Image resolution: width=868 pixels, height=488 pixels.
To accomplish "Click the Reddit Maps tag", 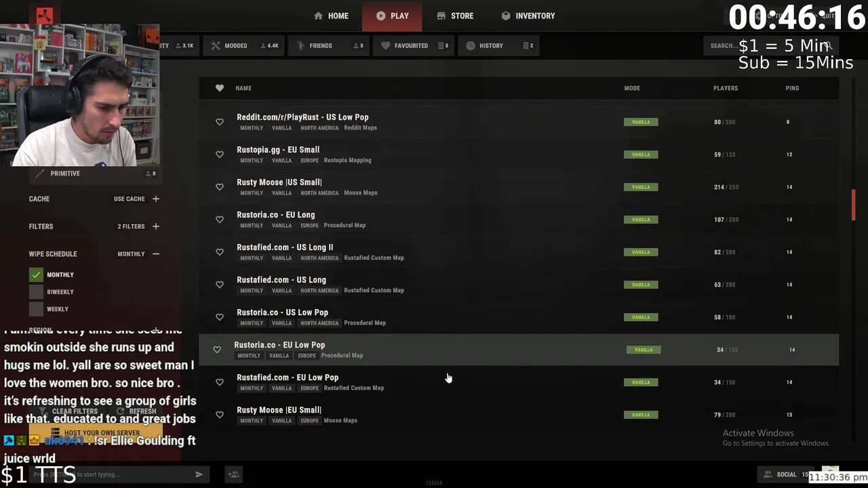I will 360,127.
